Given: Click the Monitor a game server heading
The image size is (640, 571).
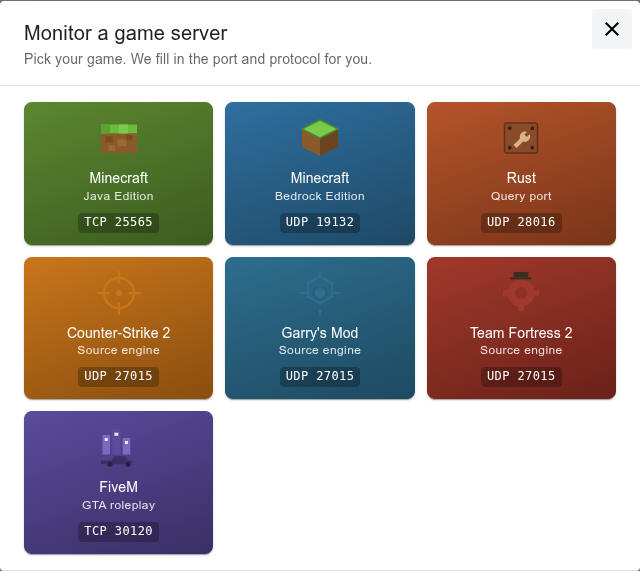Looking at the screenshot, I should point(125,33).
